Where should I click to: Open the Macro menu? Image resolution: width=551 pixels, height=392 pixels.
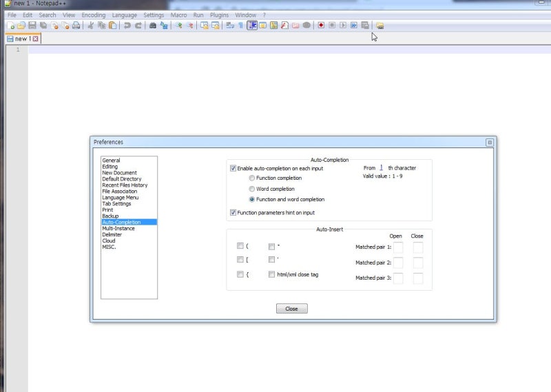(178, 15)
